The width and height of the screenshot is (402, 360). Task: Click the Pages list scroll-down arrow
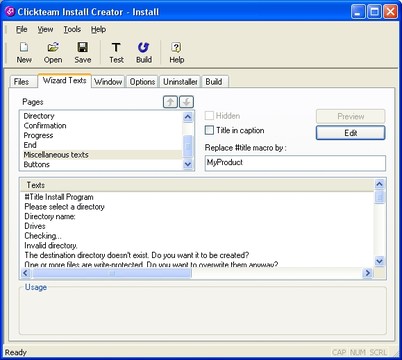point(188,164)
